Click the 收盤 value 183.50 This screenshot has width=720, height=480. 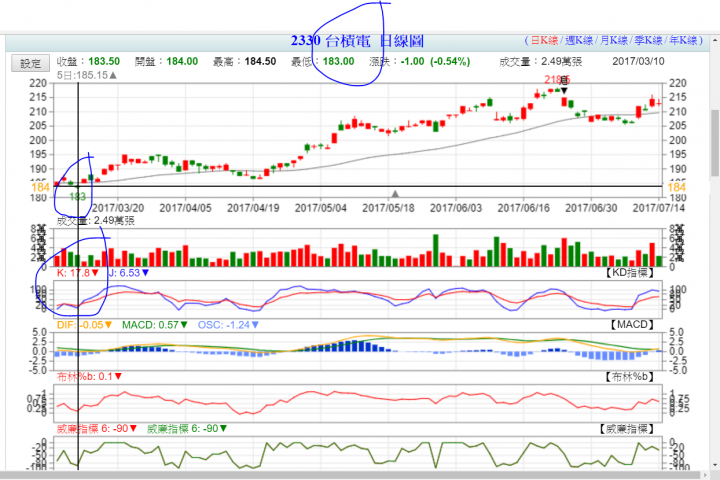click(104, 61)
